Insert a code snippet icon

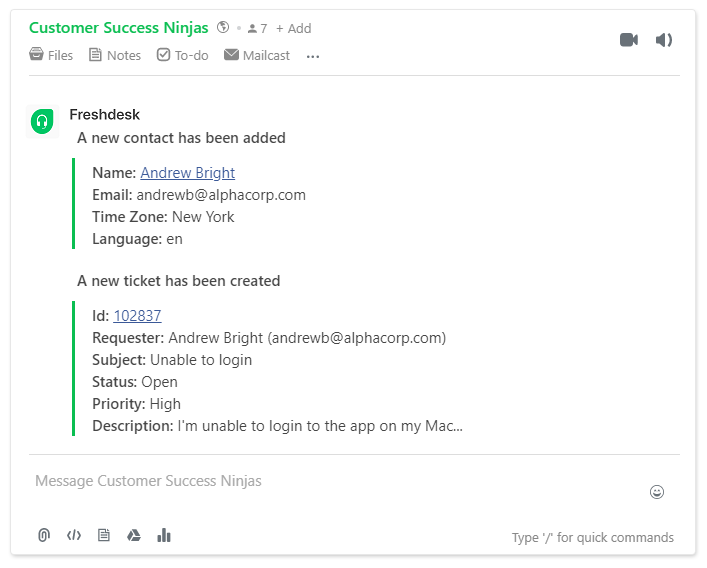(x=74, y=535)
